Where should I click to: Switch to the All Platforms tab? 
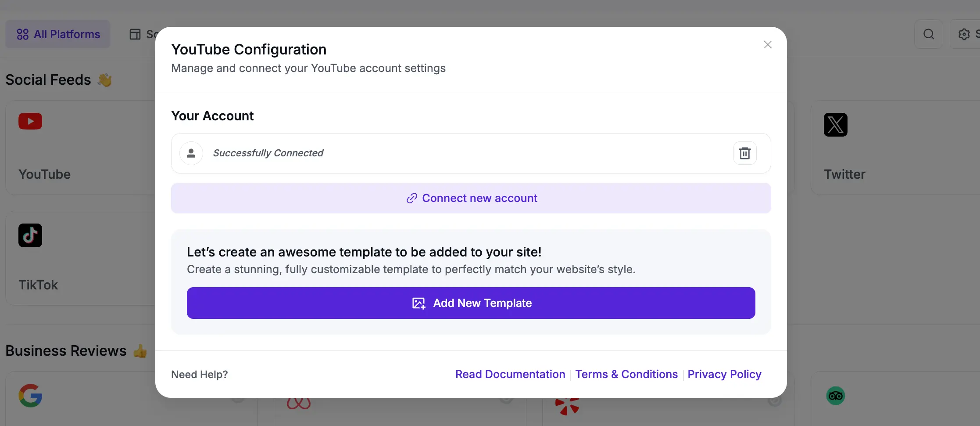click(57, 34)
